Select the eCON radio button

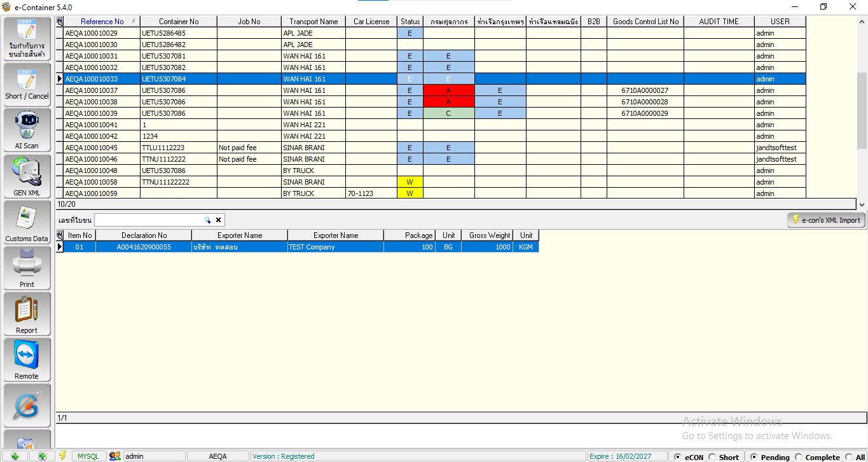[678, 457]
